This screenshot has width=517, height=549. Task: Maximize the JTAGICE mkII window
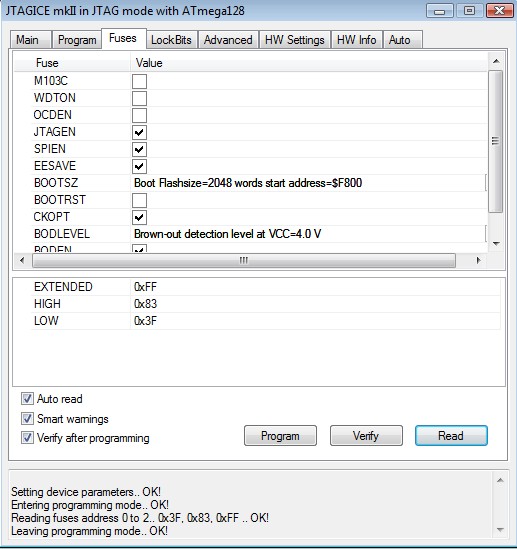pos(470,11)
